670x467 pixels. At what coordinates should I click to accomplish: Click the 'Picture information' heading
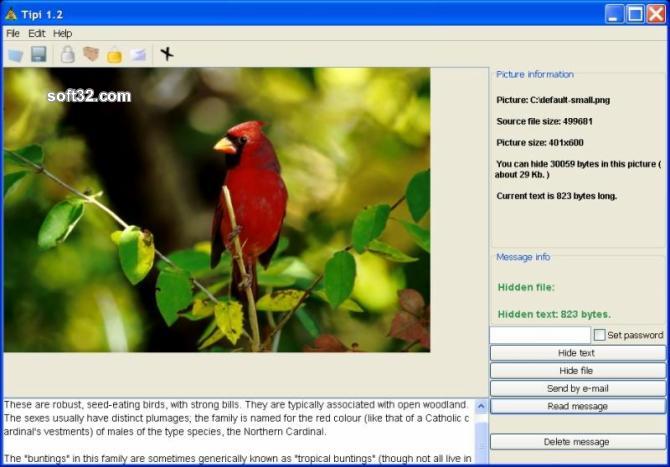tap(535, 74)
